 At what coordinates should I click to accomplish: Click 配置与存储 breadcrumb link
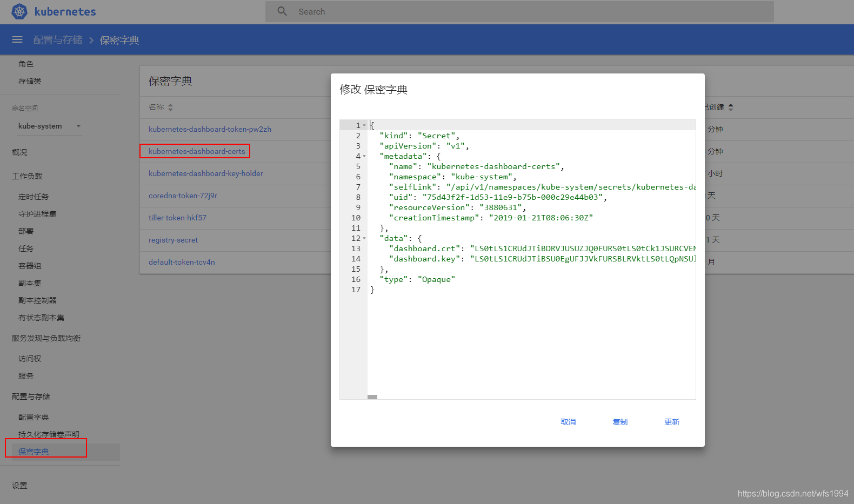coord(58,40)
